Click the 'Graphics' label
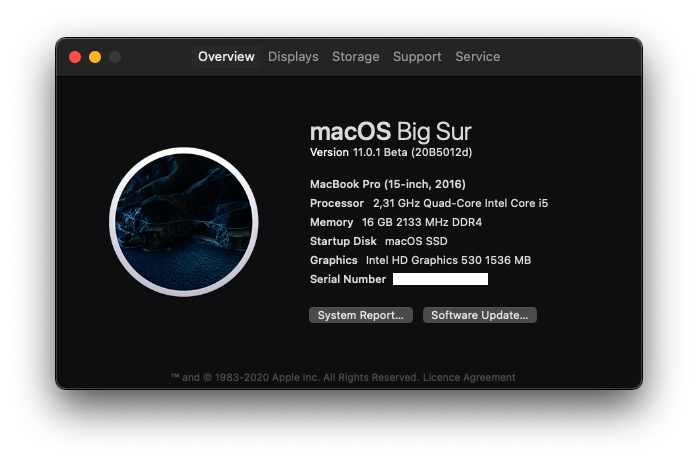698x463 pixels. pyautogui.click(x=333, y=260)
